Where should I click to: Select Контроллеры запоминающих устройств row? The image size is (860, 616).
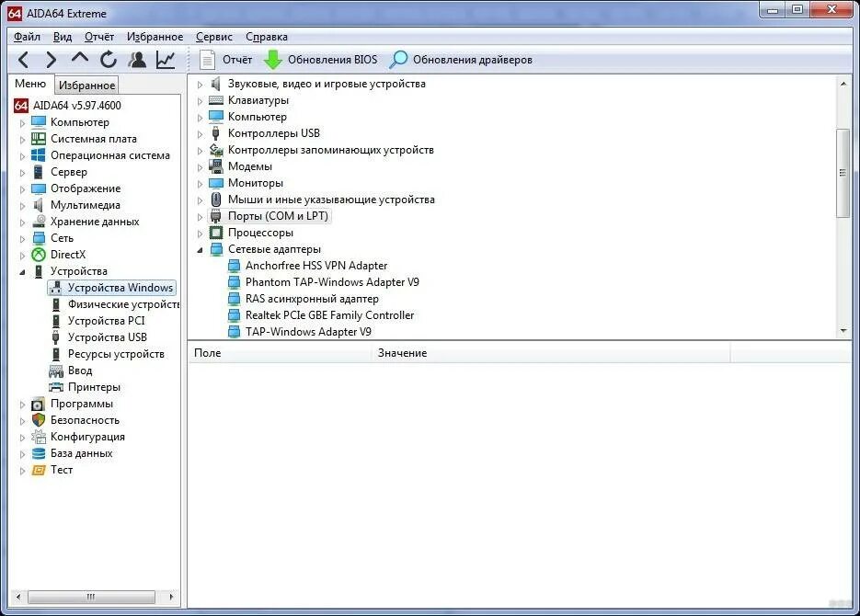coord(330,150)
